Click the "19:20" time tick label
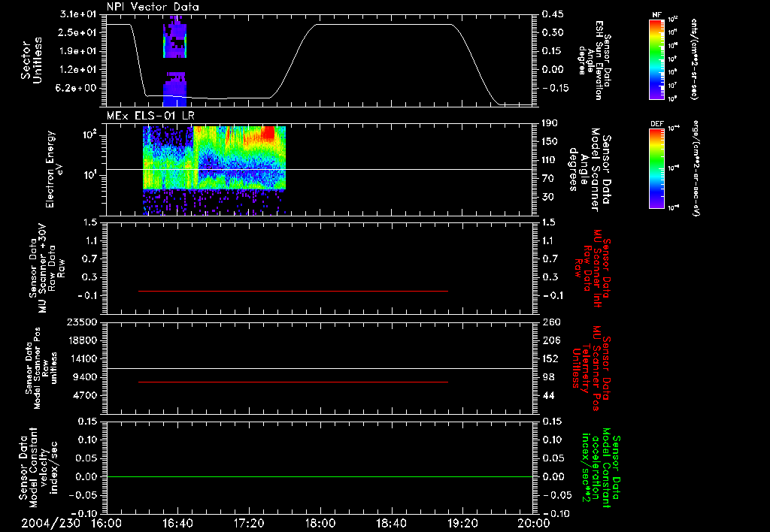Screen dimensions: 770x532 tap(462, 523)
